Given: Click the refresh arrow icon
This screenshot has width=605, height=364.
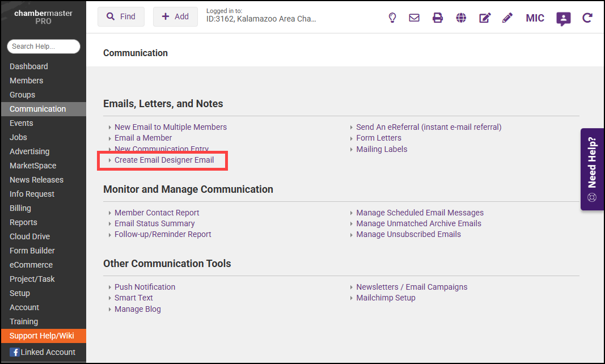Looking at the screenshot, I should pyautogui.click(x=587, y=18).
